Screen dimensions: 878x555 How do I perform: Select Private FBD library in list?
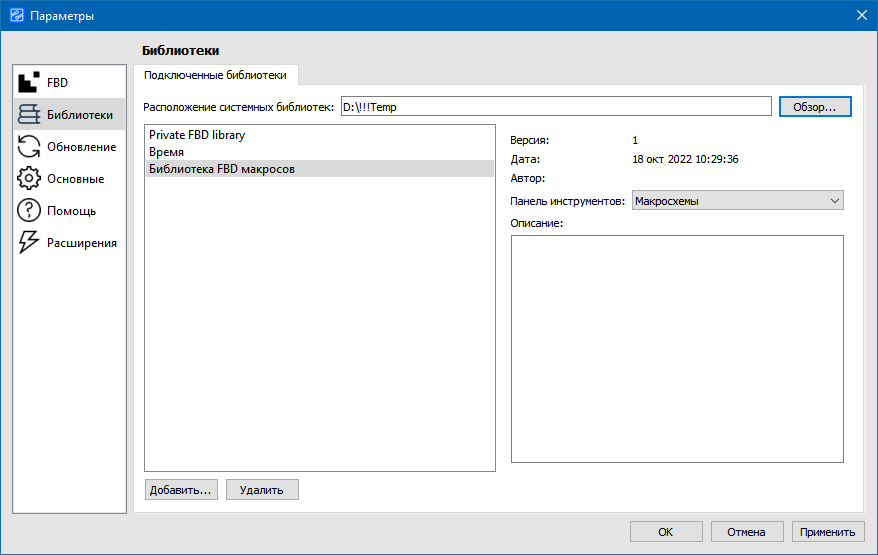(197, 134)
